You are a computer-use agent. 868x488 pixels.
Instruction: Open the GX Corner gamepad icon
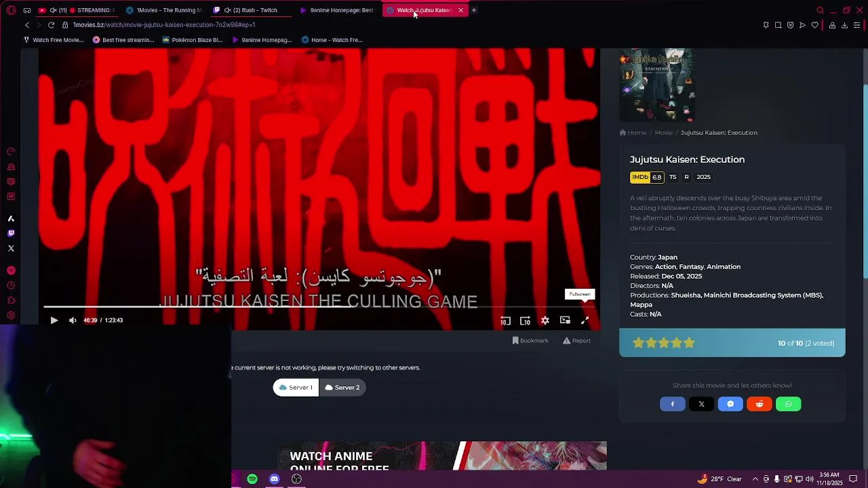pos(26,10)
